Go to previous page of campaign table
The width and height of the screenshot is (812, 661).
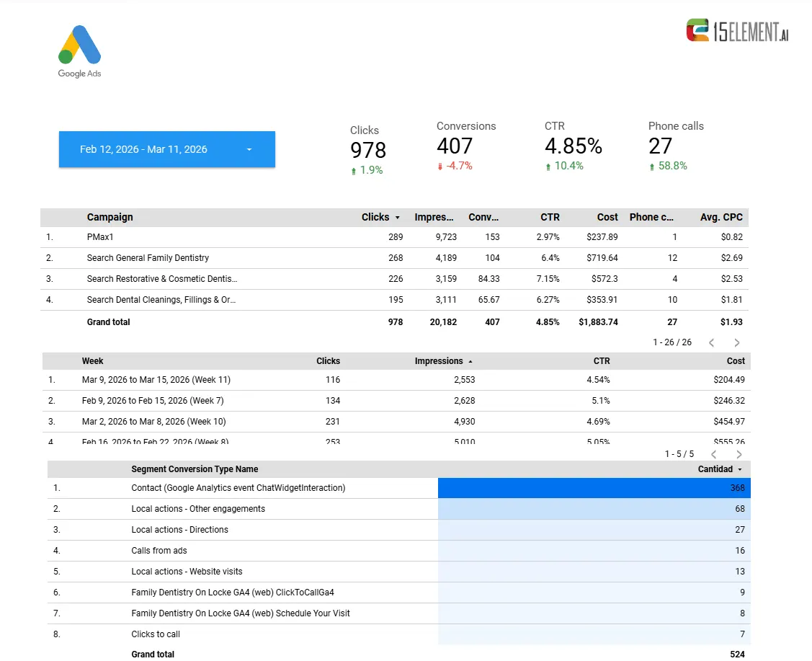coord(712,343)
